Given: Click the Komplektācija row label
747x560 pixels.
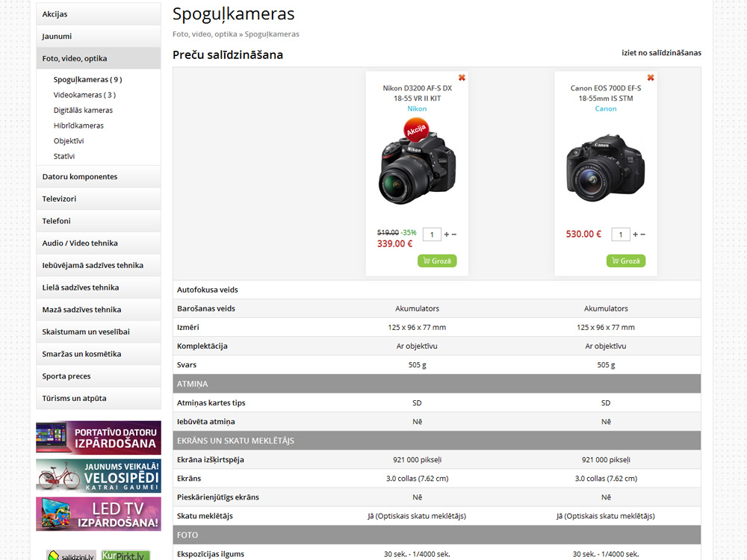Looking at the screenshot, I should 202,346.
